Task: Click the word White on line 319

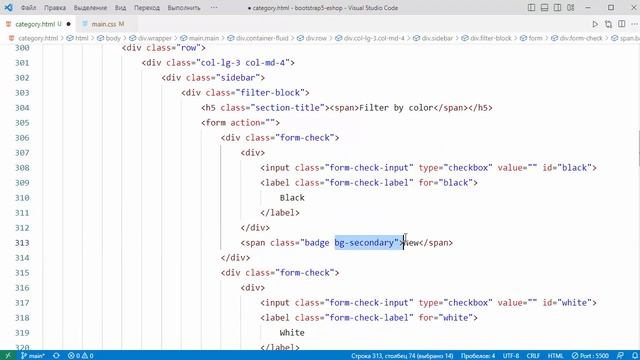Action: pos(292,333)
